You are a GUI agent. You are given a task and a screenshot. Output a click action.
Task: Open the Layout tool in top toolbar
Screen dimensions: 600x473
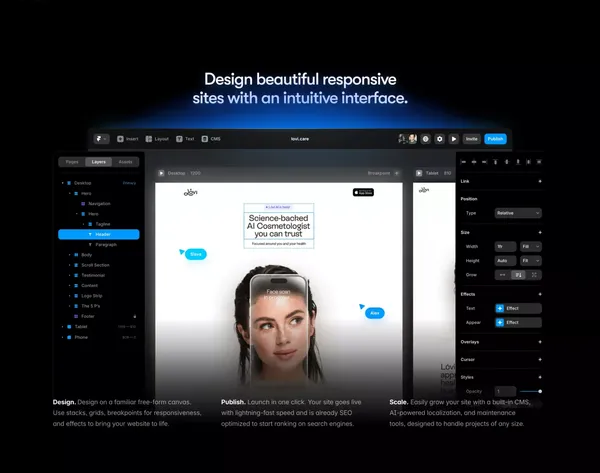click(x=157, y=139)
